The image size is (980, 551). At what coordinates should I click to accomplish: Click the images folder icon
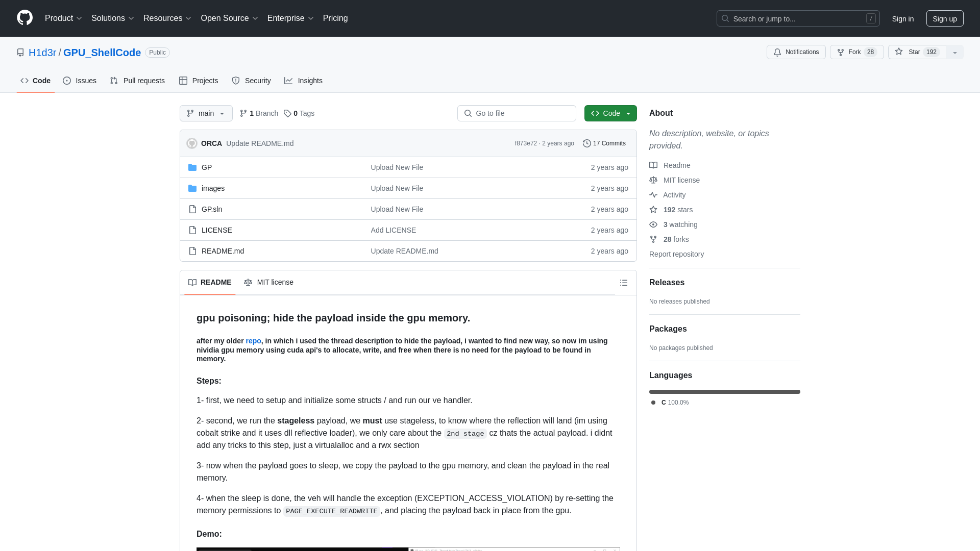pyautogui.click(x=192, y=188)
